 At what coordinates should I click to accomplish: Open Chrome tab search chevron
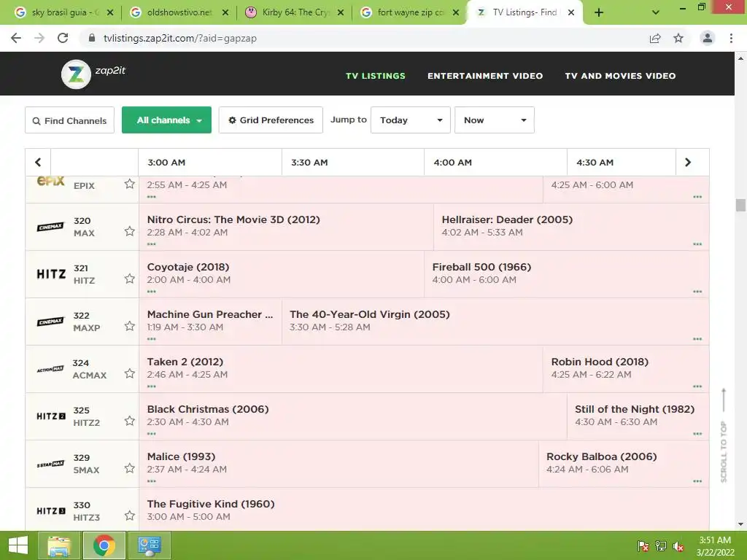tap(656, 12)
